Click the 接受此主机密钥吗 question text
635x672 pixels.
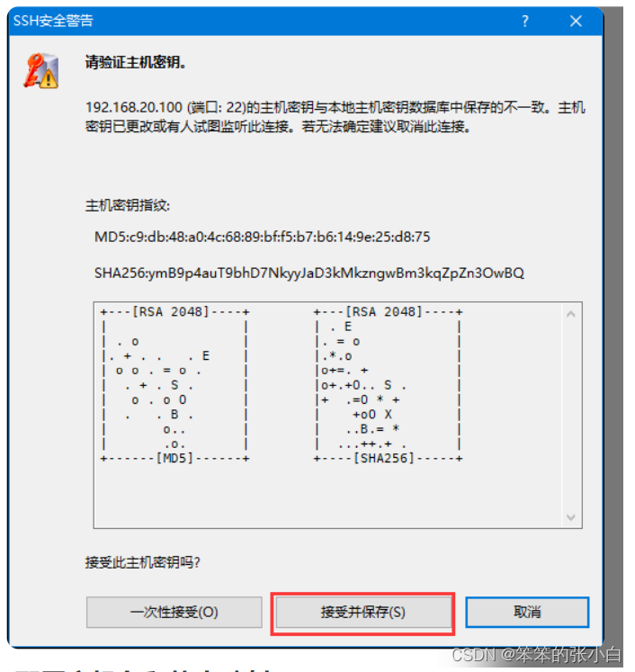[x=142, y=562]
